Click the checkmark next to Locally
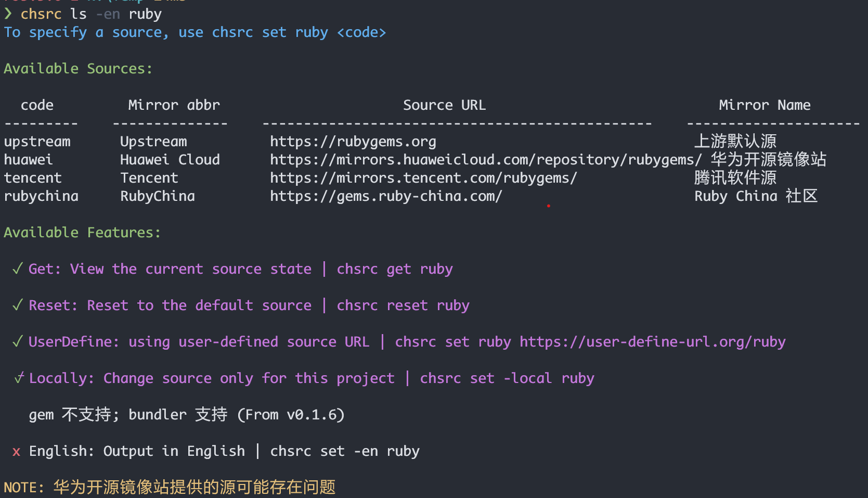Viewport: 868px width, 498px height. click(x=19, y=378)
